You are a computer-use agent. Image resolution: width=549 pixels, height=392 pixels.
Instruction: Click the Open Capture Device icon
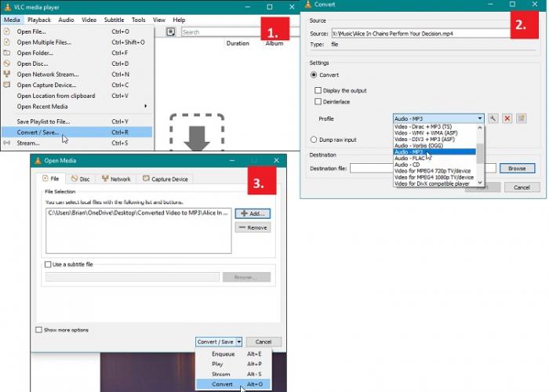6,85
